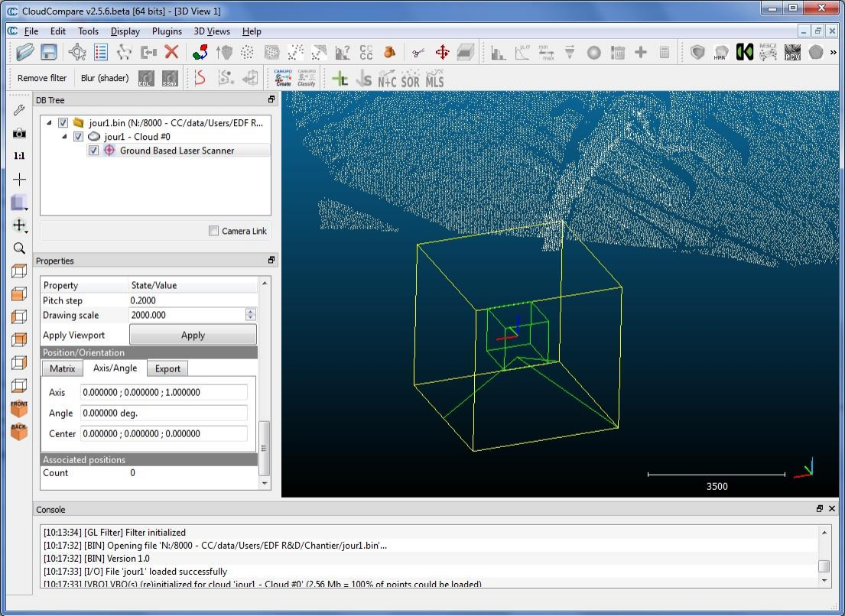Open the Tools menu
Viewport: 845px width, 616px height.
click(88, 31)
